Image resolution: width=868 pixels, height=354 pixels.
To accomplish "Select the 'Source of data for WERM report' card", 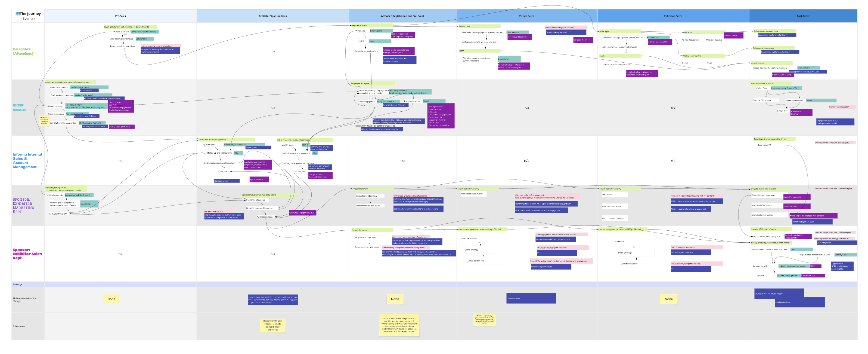I will pyautogui.click(x=779, y=294).
